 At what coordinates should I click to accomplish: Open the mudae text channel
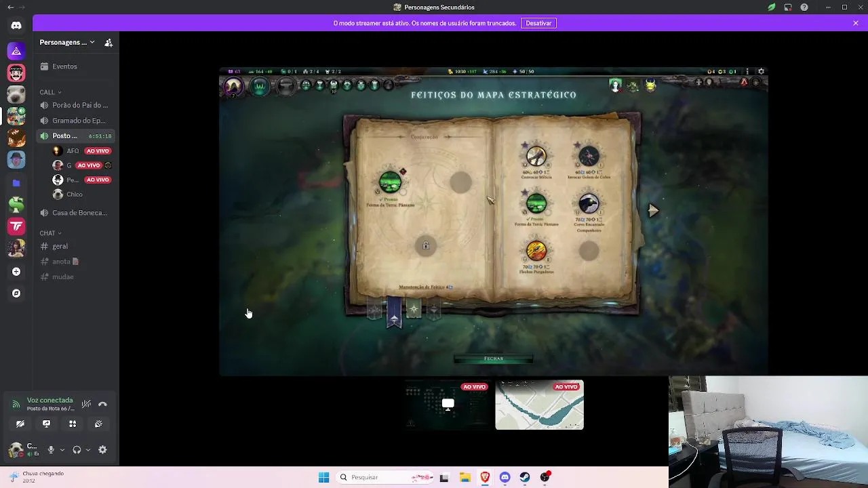point(75,277)
